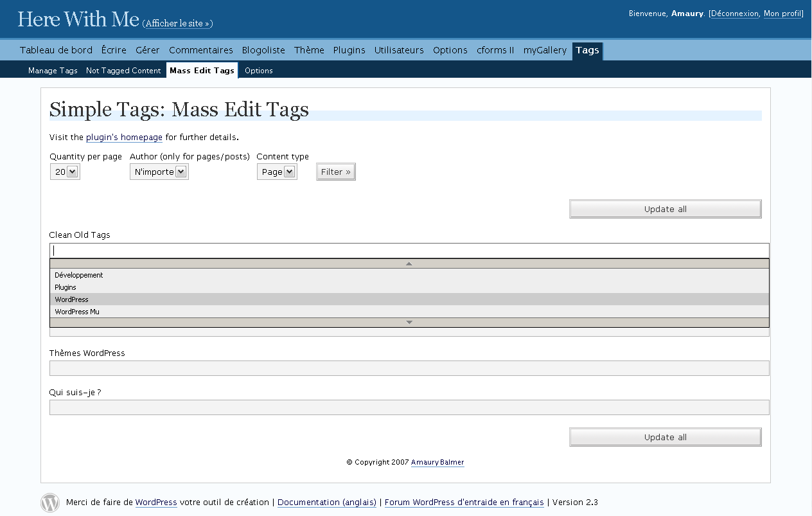
Task: Switch to the Manage Tags tab
Action: coord(53,71)
